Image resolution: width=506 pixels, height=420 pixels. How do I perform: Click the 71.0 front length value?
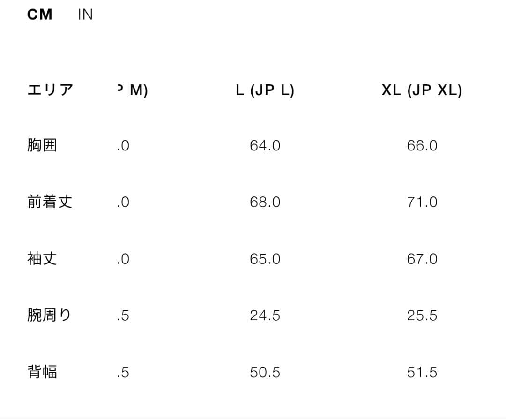click(x=422, y=202)
